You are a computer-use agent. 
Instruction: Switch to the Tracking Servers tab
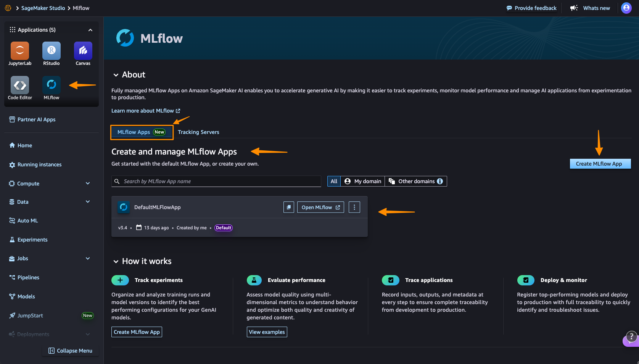tap(198, 132)
